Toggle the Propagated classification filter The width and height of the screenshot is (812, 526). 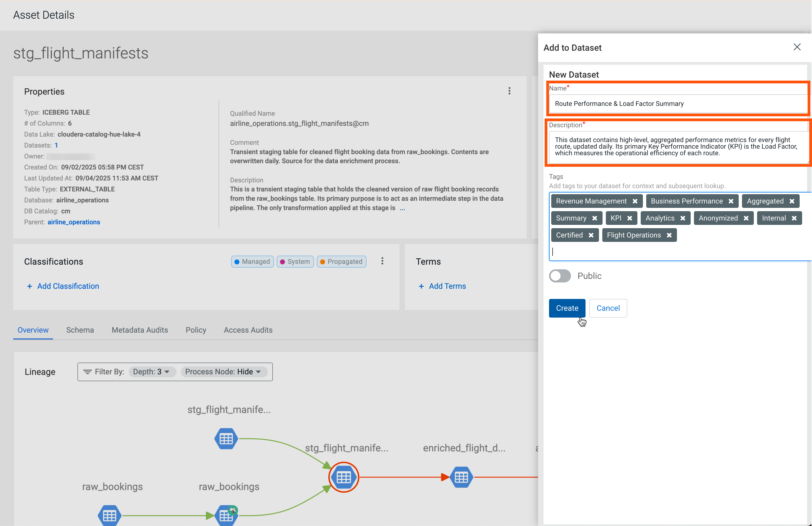coord(341,261)
